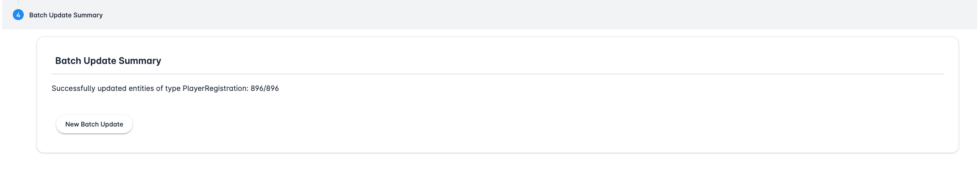Click the word Summary in step header

pyautogui.click(x=89, y=15)
